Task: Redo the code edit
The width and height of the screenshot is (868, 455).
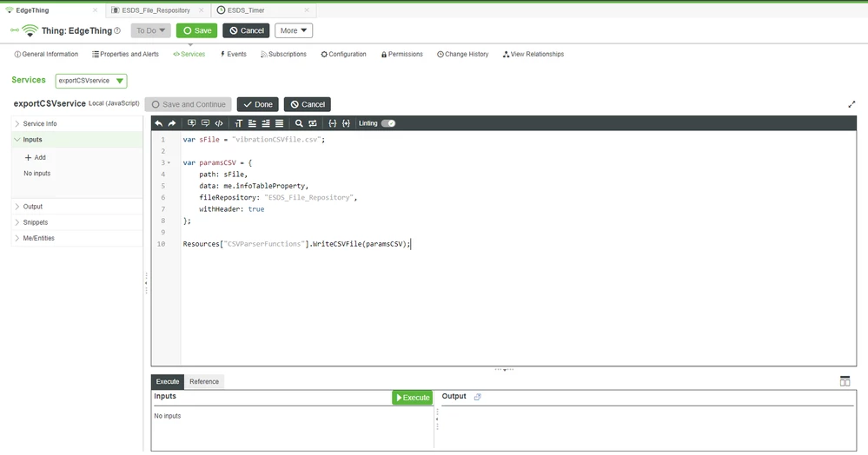Action: [x=172, y=123]
